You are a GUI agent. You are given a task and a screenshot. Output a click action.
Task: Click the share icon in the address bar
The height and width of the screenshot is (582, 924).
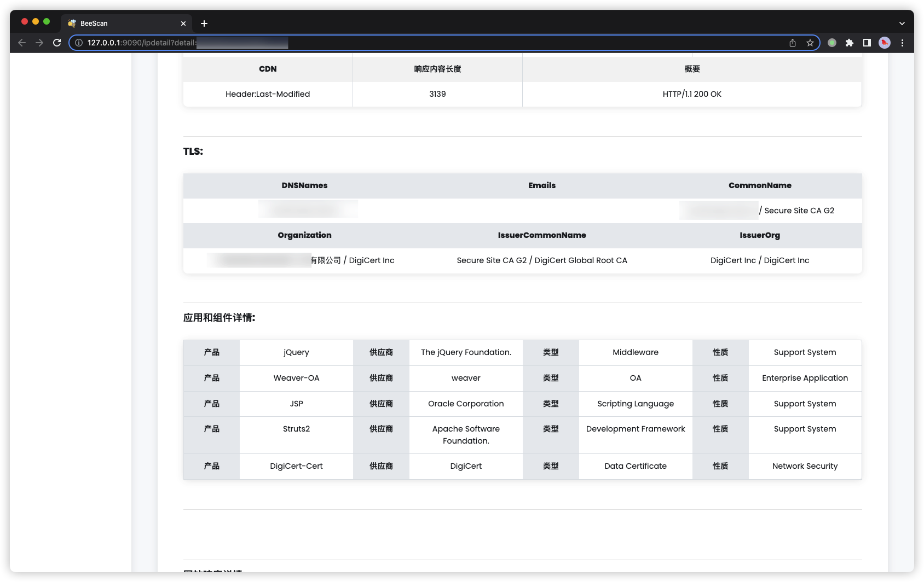[793, 43]
